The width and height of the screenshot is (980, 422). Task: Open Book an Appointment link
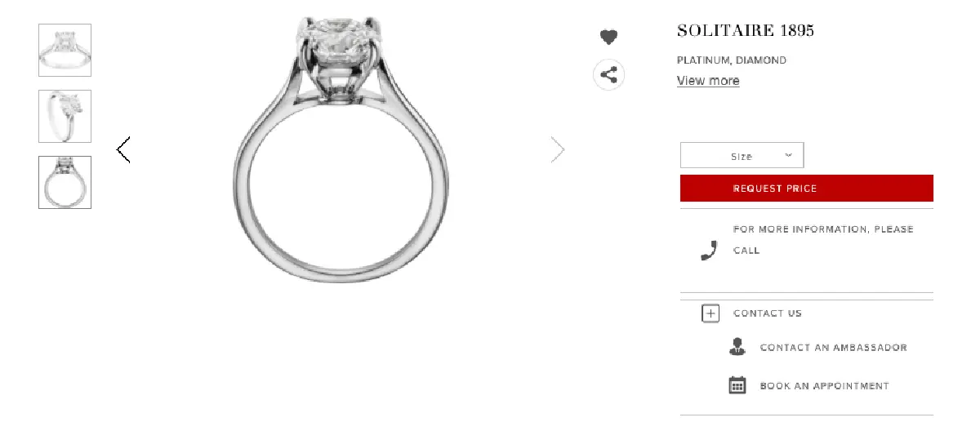point(824,386)
